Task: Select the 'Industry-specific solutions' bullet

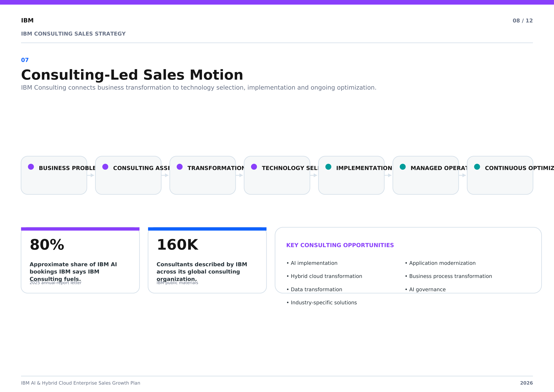Action: pos(321,302)
